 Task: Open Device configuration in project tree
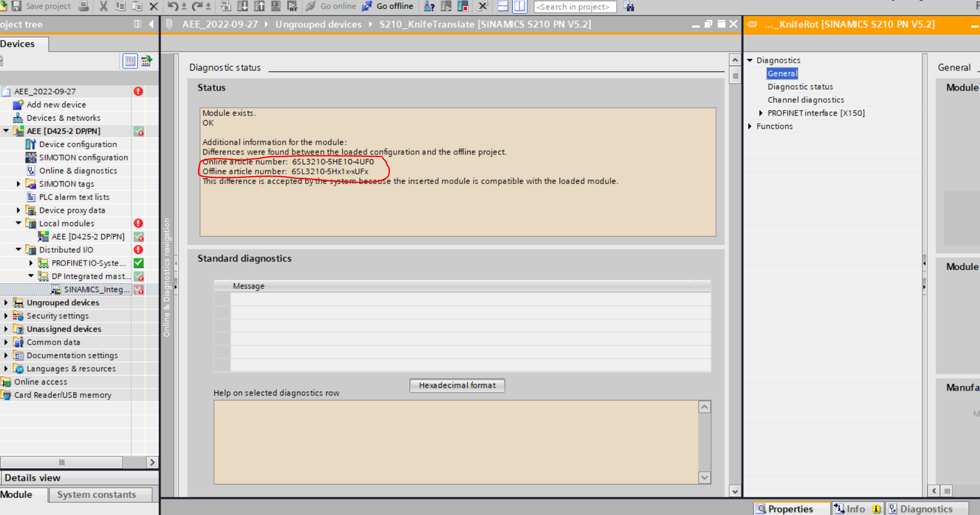click(77, 144)
